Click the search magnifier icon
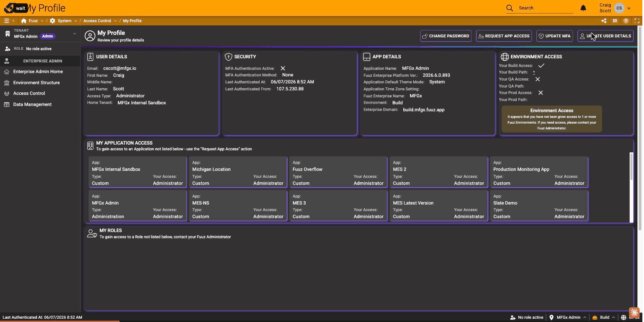The width and height of the screenshot is (644, 322). coord(510,8)
